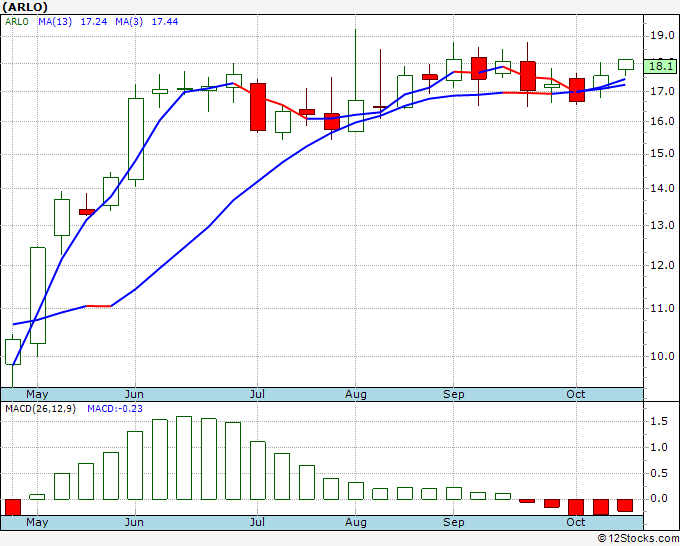Click the tall white candlestick at June start
This screenshot has height=546, width=680.
pos(136,139)
